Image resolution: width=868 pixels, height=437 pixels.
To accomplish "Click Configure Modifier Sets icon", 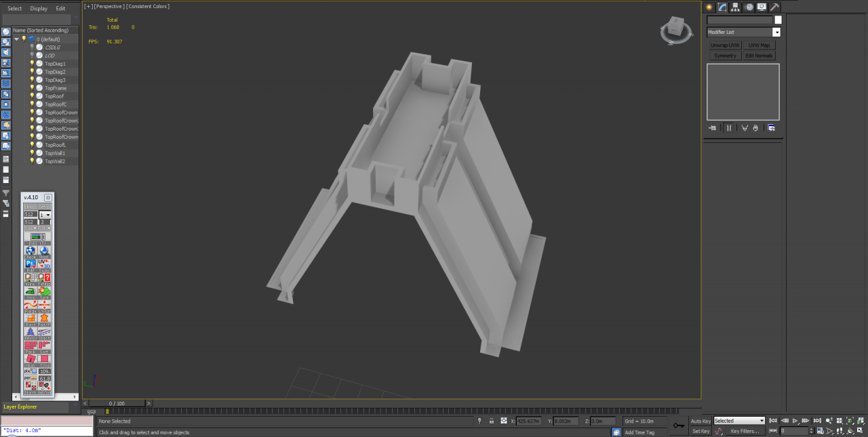I will 771,127.
